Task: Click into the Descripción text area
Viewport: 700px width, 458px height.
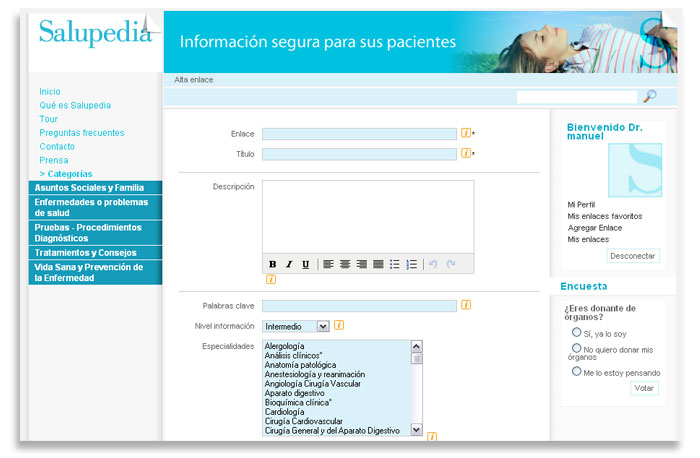Action: (368, 217)
